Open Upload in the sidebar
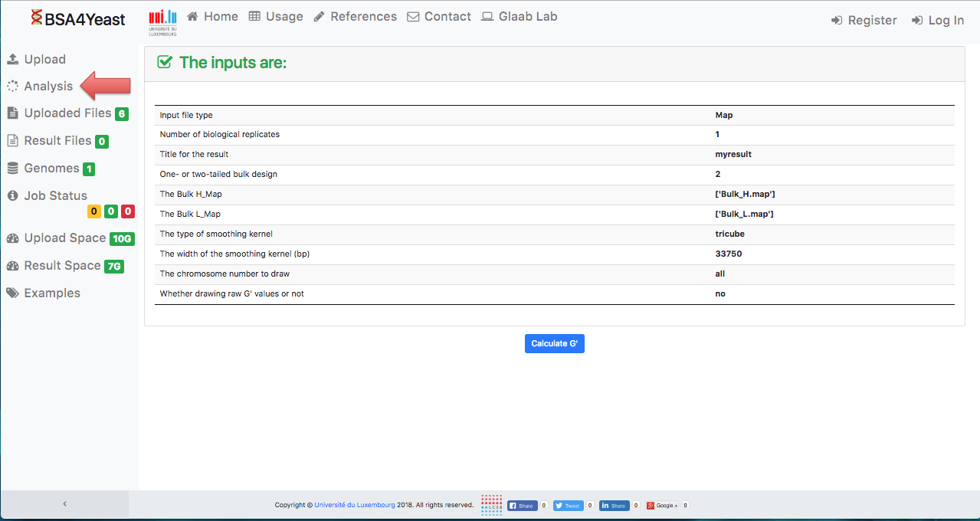Viewport: 980px width, 521px height. coord(44,60)
